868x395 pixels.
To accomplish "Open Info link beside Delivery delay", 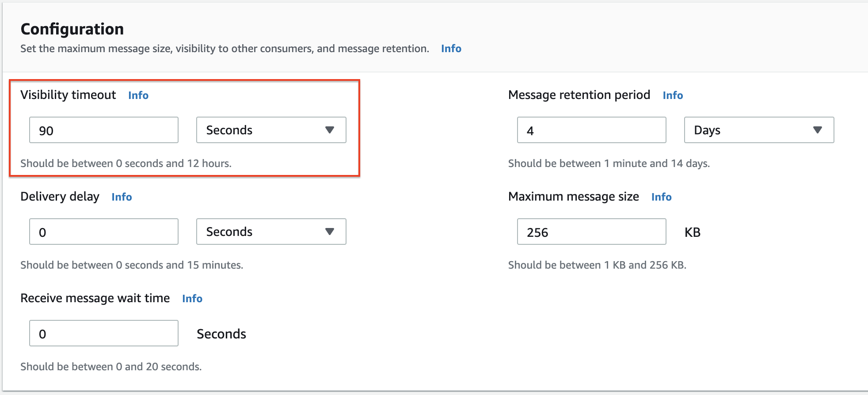I will (122, 197).
